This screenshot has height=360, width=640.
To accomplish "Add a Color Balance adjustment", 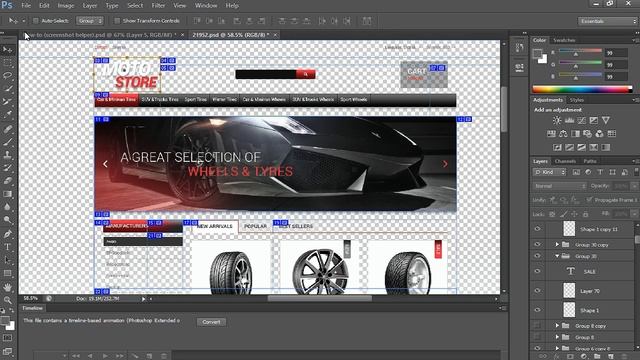I will [x=563, y=134].
